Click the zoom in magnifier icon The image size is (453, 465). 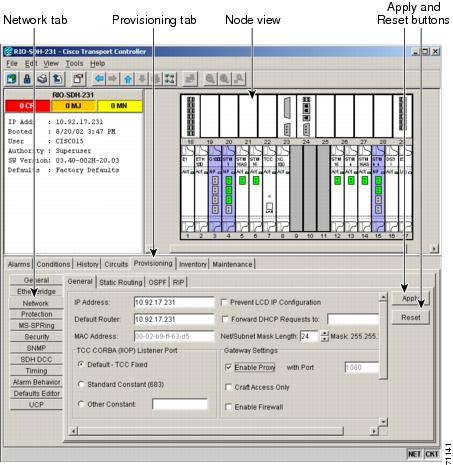[225, 79]
